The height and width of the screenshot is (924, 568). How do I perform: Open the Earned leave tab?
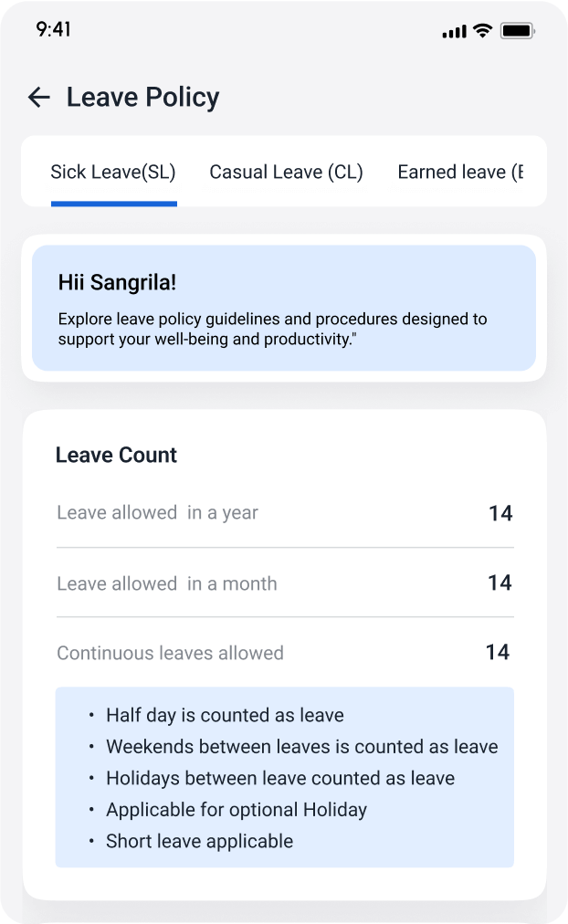[460, 173]
